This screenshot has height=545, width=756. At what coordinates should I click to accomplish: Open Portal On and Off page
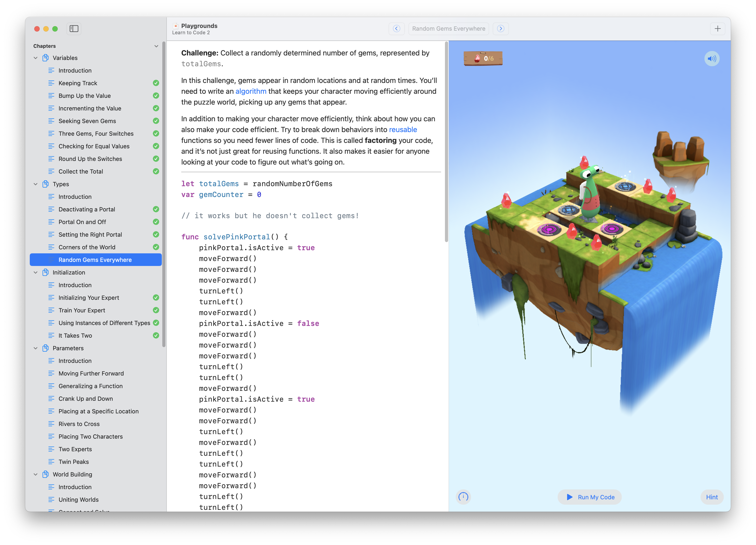(96, 222)
